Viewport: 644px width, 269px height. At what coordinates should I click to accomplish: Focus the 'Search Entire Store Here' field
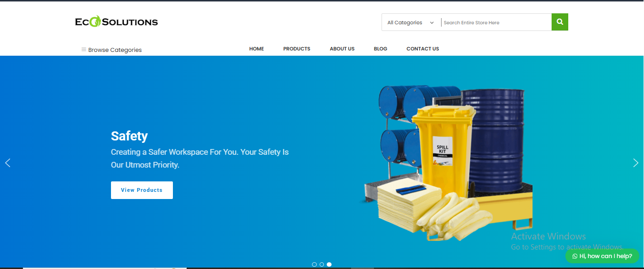coord(495,22)
